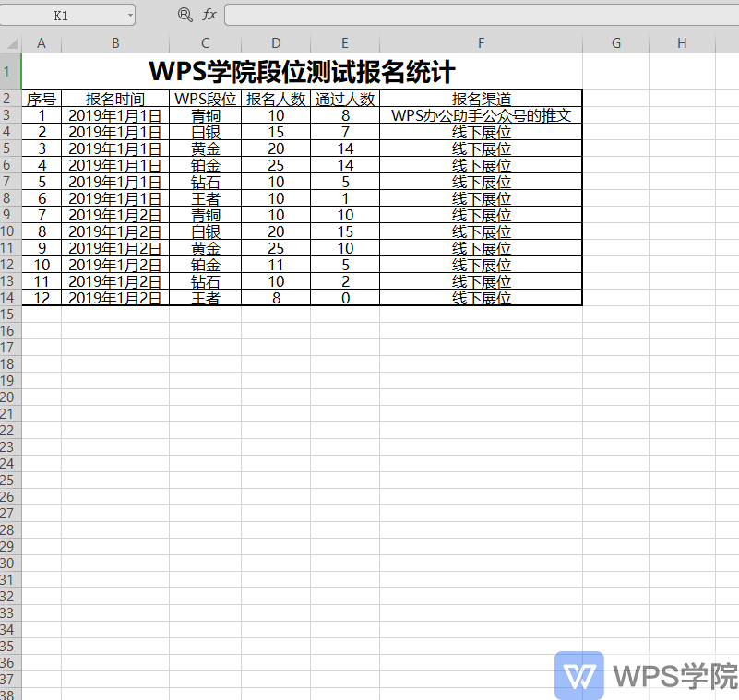Select 通过人数 value 2 in row 13
This screenshot has height=700, width=739.
(345, 281)
